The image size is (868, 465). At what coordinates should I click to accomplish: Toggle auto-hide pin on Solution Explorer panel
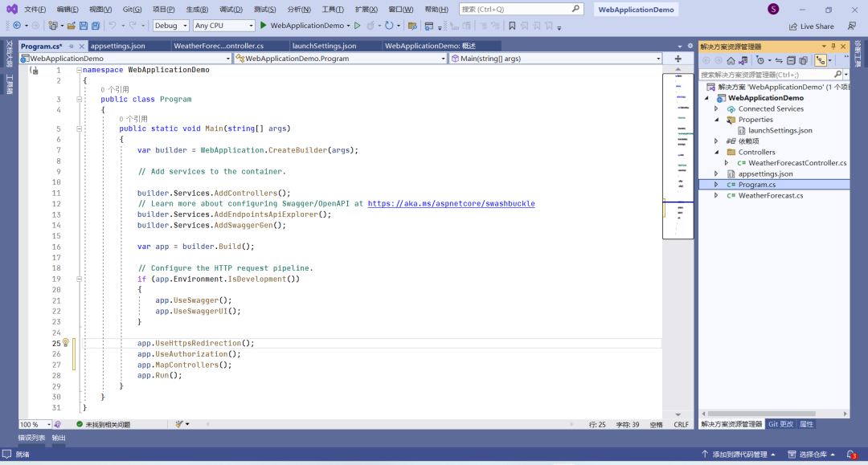click(x=833, y=47)
